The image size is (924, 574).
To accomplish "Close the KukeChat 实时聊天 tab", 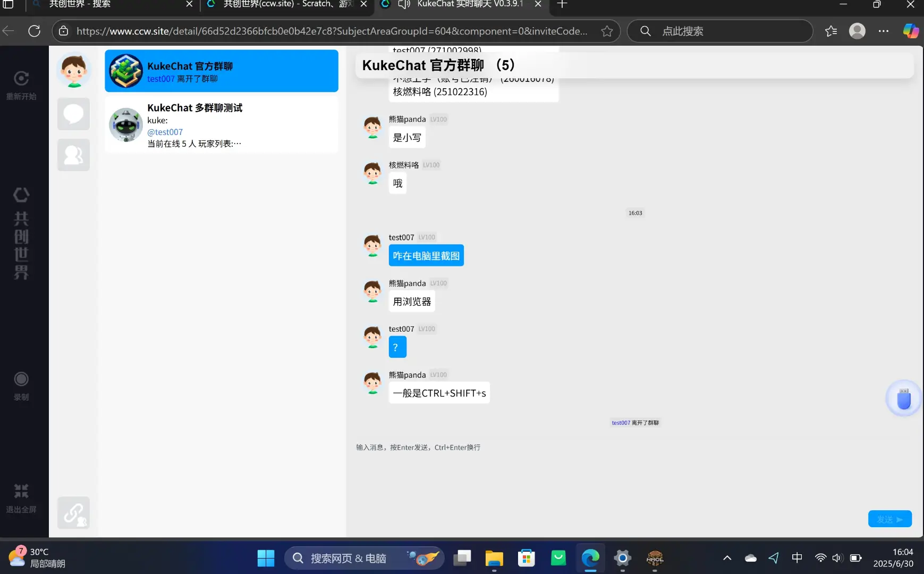I will pos(538,4).
